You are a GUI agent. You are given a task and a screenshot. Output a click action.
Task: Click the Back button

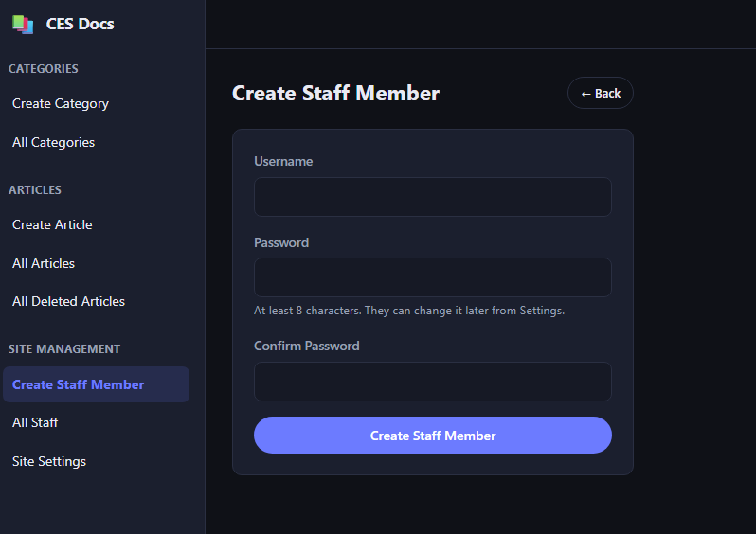(x=601, y=93)
